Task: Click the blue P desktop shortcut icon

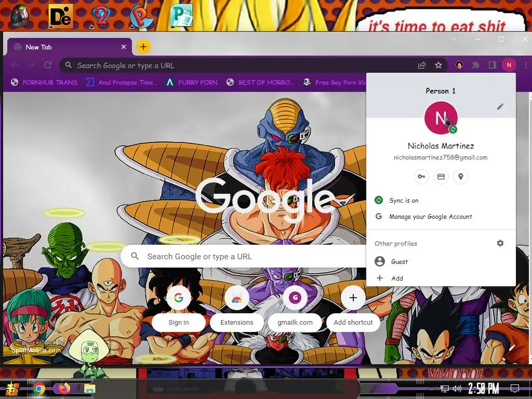Action: pyautogui.click(x=141, y=16)
